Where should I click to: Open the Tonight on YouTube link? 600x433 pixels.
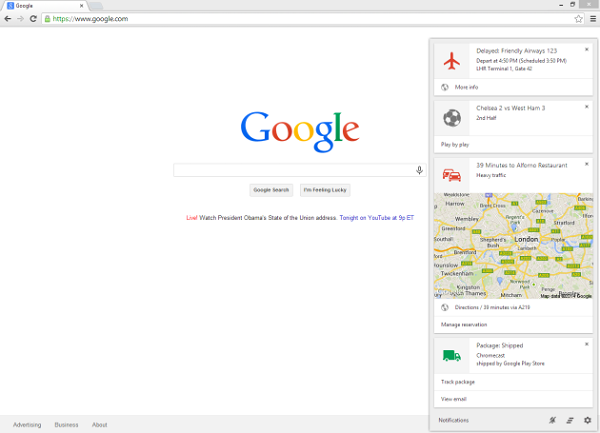pos(377,218)
